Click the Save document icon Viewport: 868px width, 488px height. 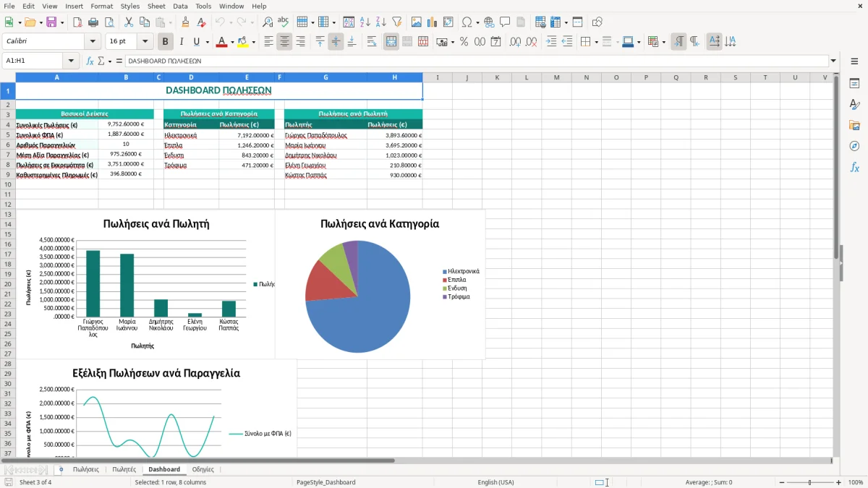(51, 22)
